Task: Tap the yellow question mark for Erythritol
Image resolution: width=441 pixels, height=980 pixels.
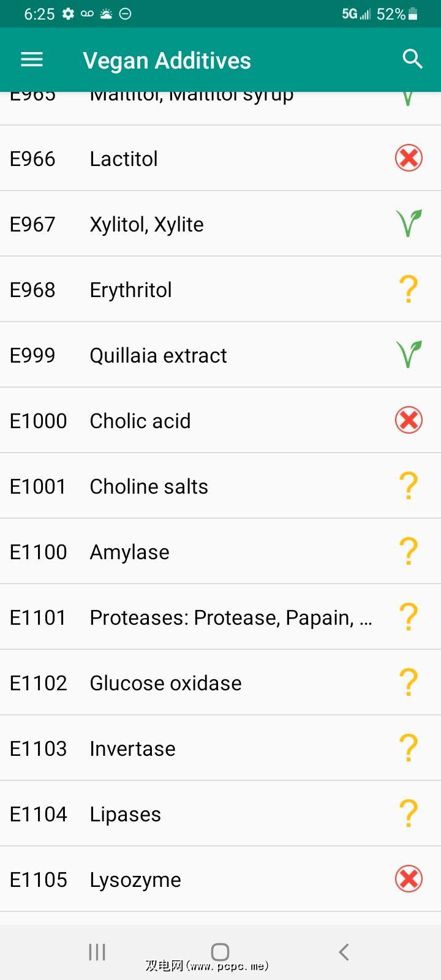Action: (x=409, y=289)
